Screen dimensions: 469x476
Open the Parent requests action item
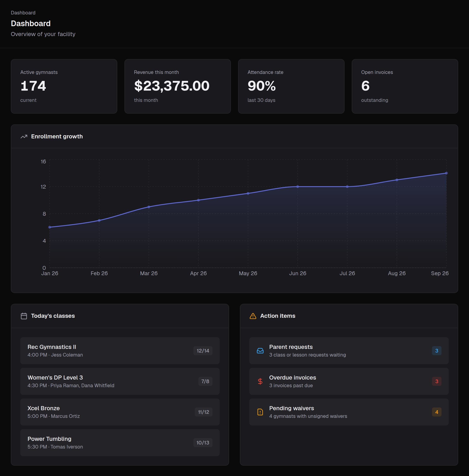[x=349, y=351]
